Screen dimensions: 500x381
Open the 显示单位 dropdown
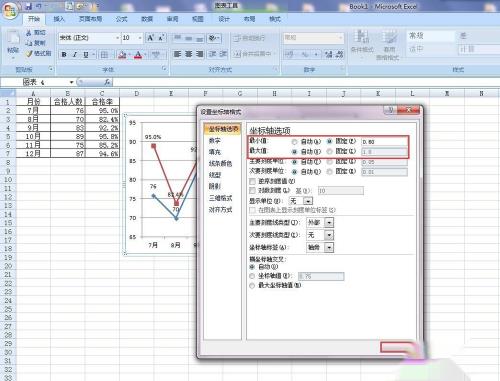pos(308,201)
